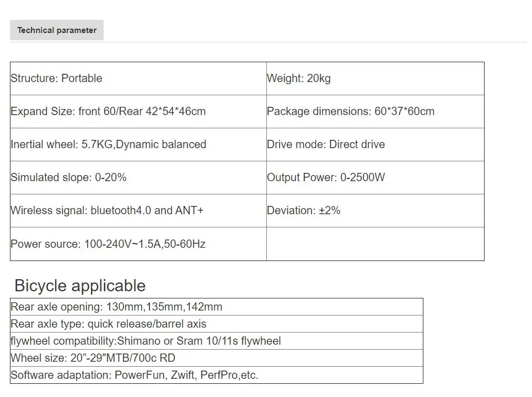The width and height of the screenshot is (532, 397).
Task: Click 'Output Power: 0-2500W' text
Action: coord(326,177)
